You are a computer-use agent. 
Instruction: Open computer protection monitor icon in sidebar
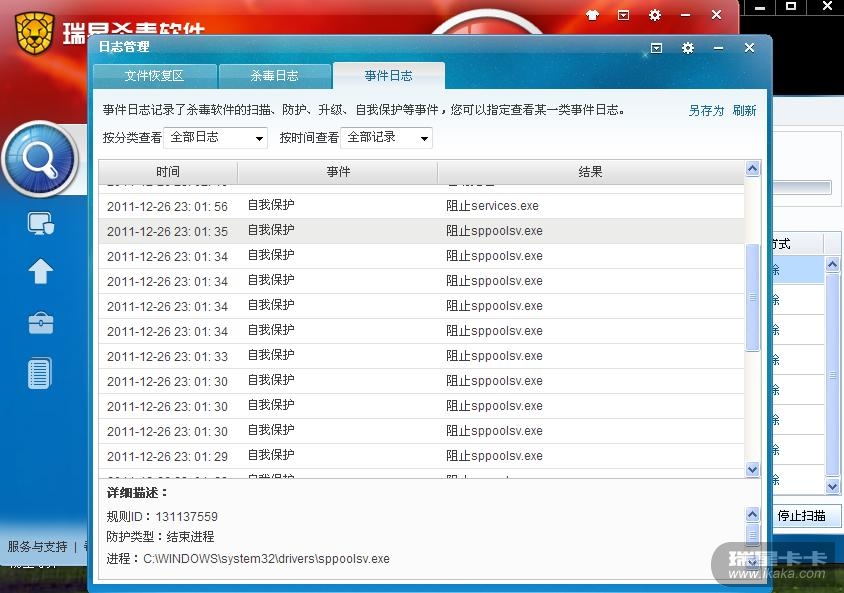(x=40, y=223)
